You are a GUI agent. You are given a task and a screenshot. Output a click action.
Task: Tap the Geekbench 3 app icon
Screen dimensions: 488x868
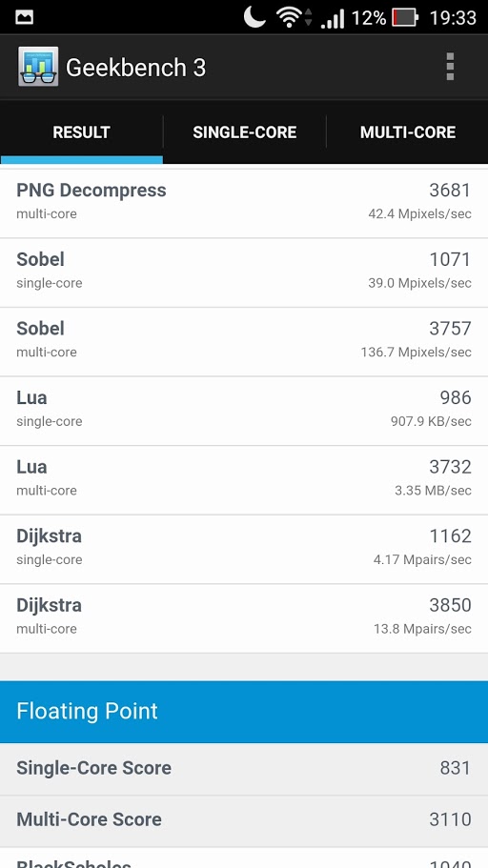point(38,67)
